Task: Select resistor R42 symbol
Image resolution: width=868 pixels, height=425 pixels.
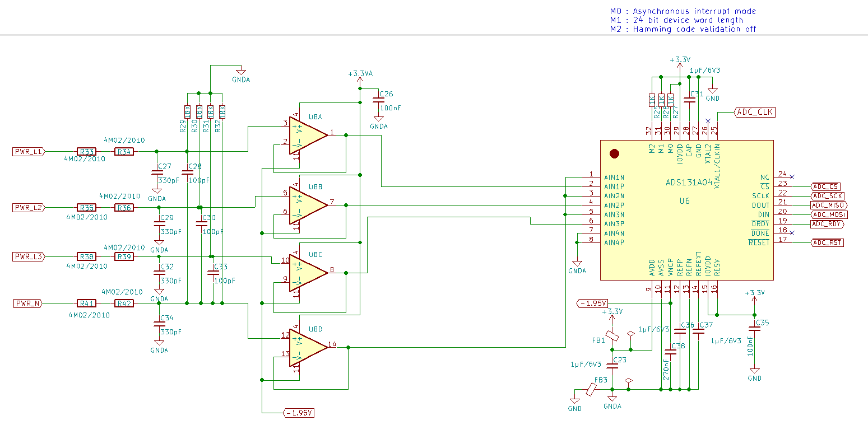Action: [x=124, y=303]
